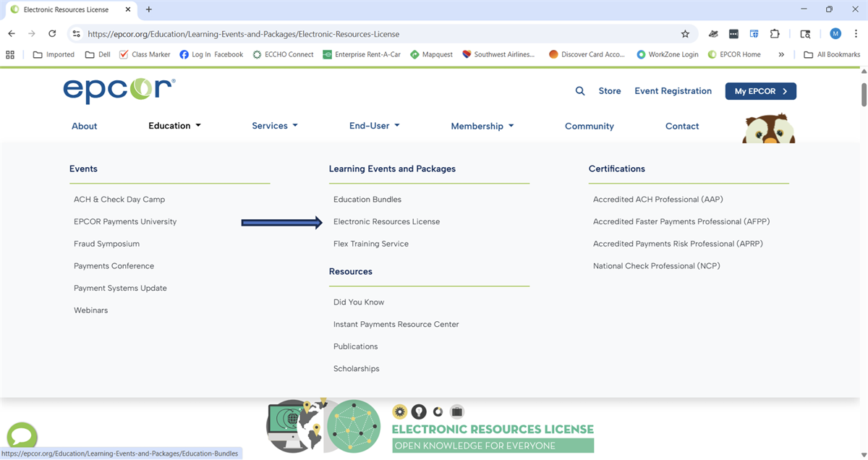Viewport: 868px width, 460px height.
Task: Show more bookmarks chevron
Action: (x=781, y=54)
